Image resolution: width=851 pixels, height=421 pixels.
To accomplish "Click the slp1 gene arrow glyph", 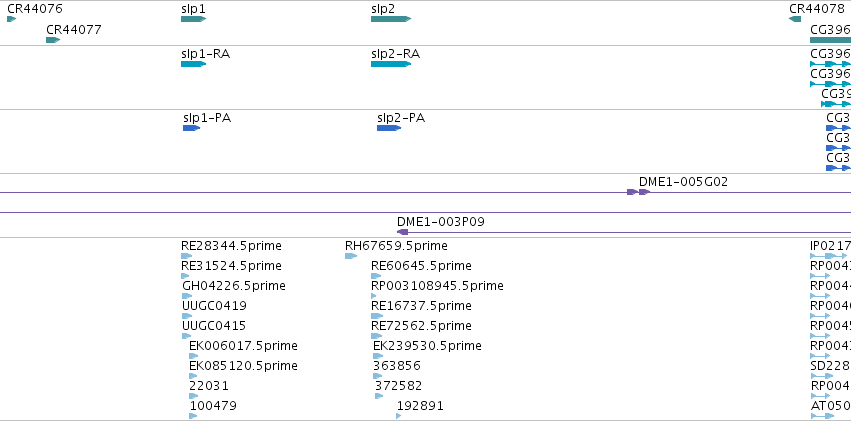I will click(193, 19).
